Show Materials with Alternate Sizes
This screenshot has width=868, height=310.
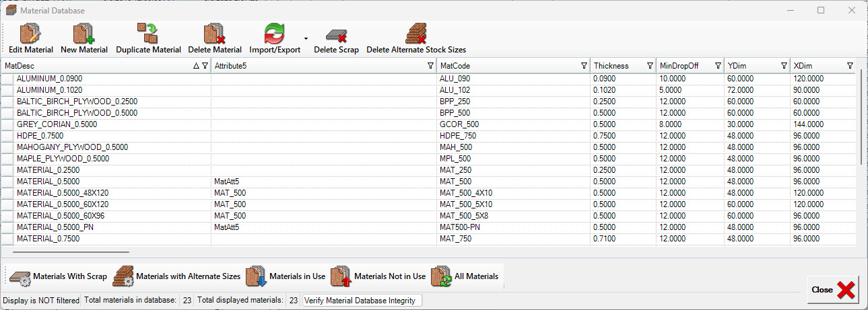pyautogui.click(x=177, y=276)
